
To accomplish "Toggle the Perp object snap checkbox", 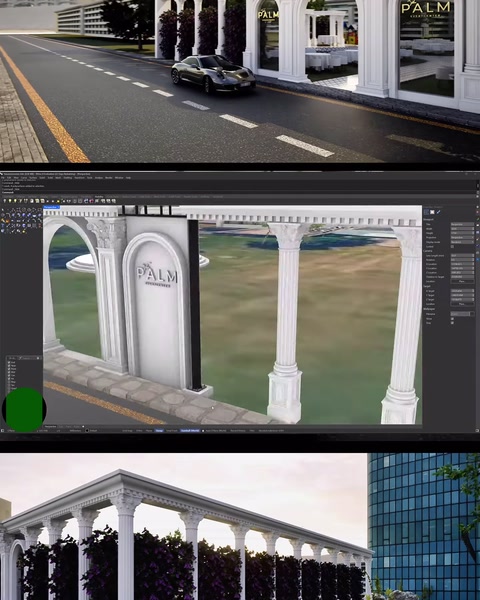I will tap(9, 382).
